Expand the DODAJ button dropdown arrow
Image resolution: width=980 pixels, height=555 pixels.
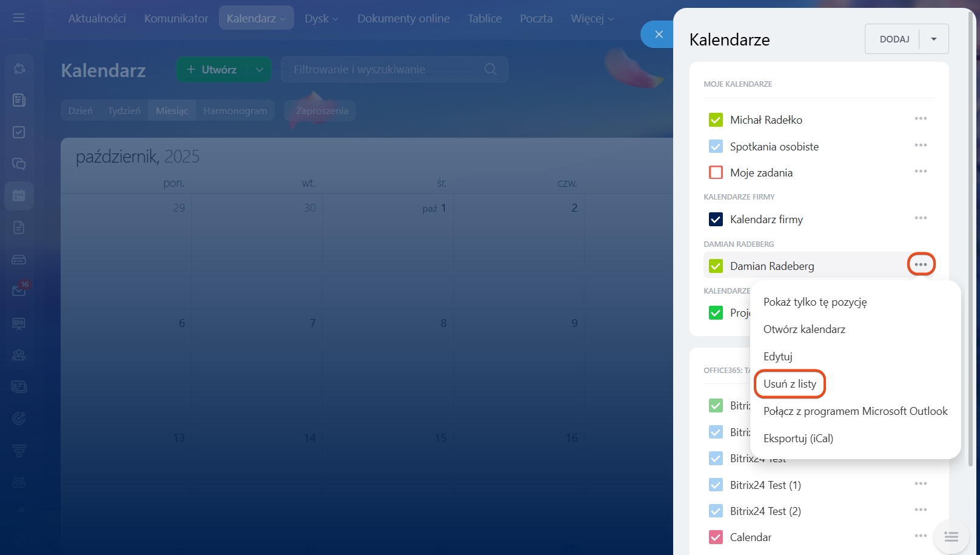(x=934, y=39)
